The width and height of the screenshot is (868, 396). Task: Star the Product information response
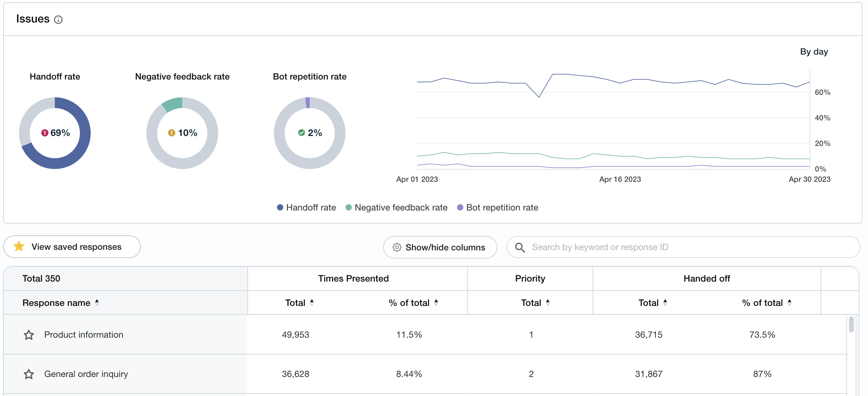(29, 335)
